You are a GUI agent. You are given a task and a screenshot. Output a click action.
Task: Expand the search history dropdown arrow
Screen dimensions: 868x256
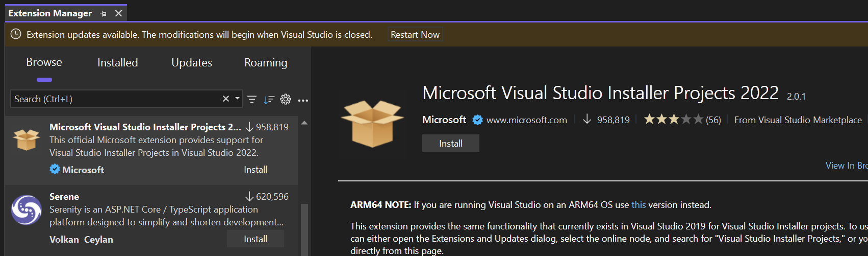237,99
